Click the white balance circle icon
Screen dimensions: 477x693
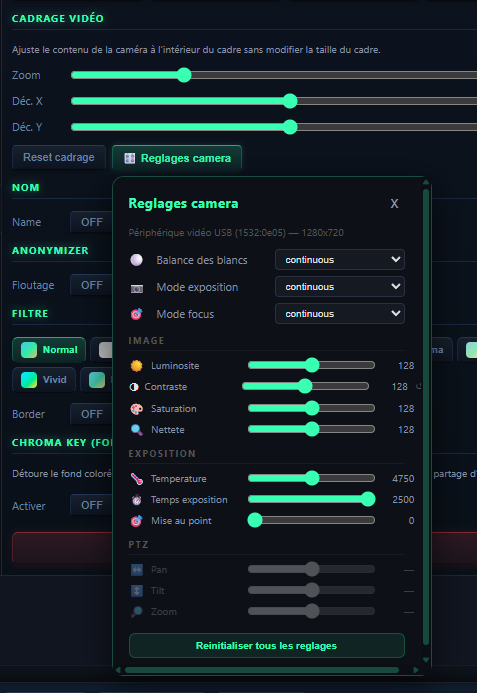137,260
